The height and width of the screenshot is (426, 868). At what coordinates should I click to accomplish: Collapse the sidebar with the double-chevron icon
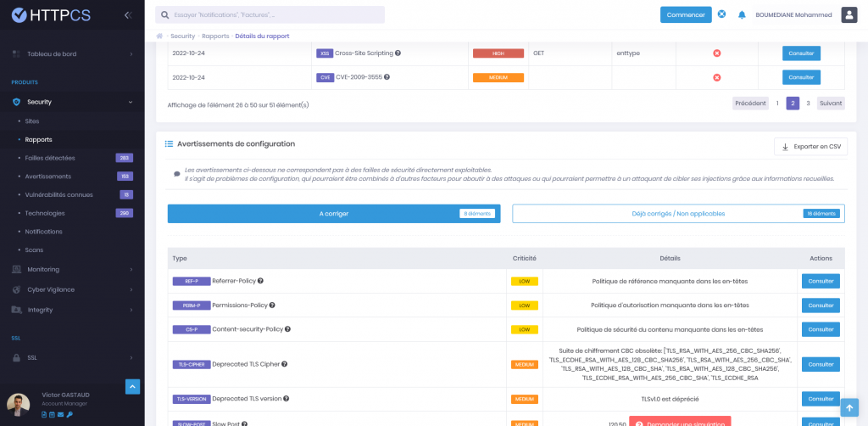(128, 14)
